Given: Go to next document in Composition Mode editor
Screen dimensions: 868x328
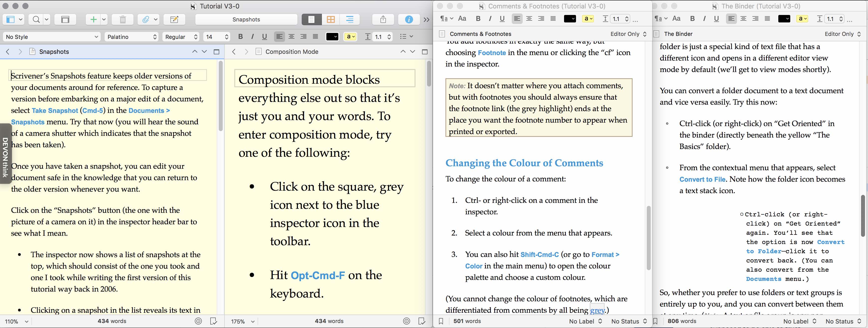Looking at the screenshot, I should (412, 52).
